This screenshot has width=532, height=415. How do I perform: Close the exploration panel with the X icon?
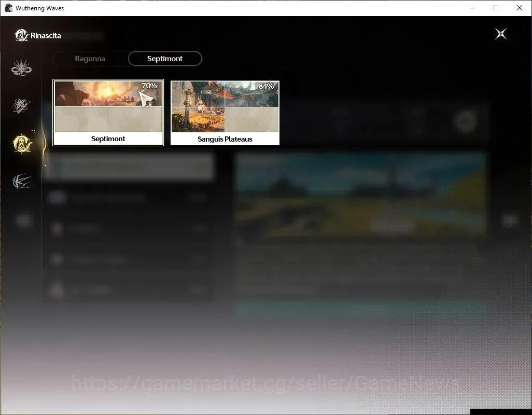[x=501, y=34]
